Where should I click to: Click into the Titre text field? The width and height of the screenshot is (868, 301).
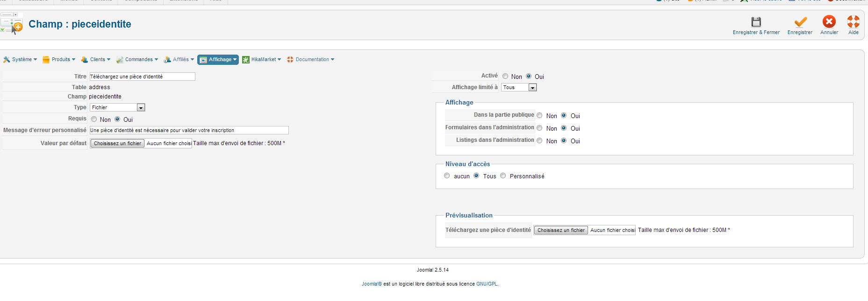click(142, 77)
